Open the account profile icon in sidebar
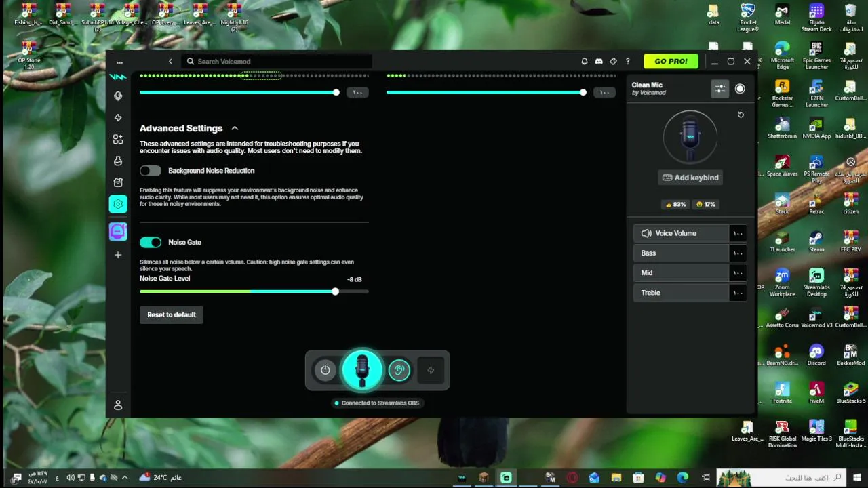Image resolution: width=868 pixels, height=488 pixels. [118, 405]
